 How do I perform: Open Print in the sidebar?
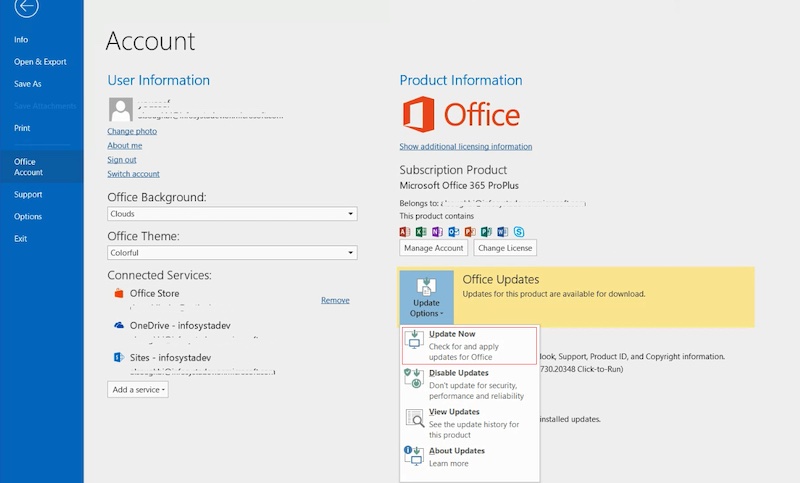[x=22, y=128]
